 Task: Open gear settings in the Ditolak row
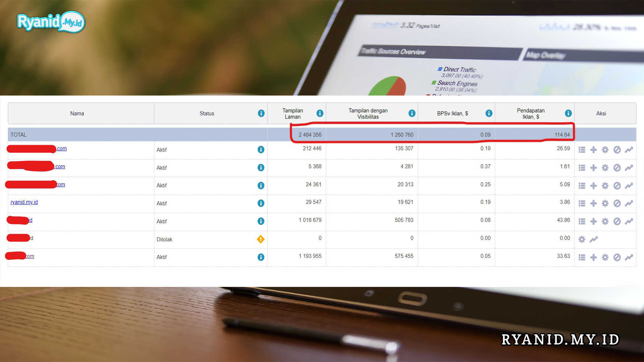tap(582, 239)
